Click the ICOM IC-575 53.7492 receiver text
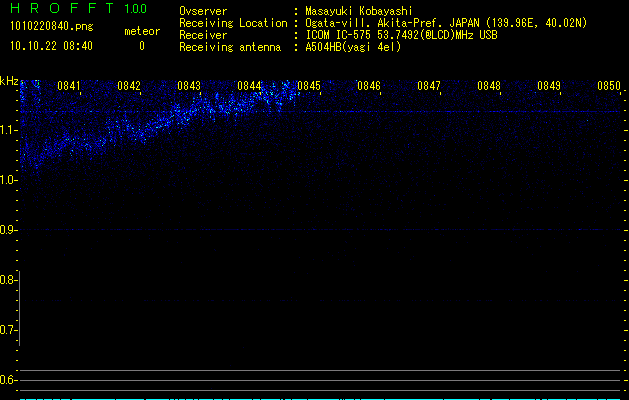This screenshot has width=629, height=400. (401, 35)
